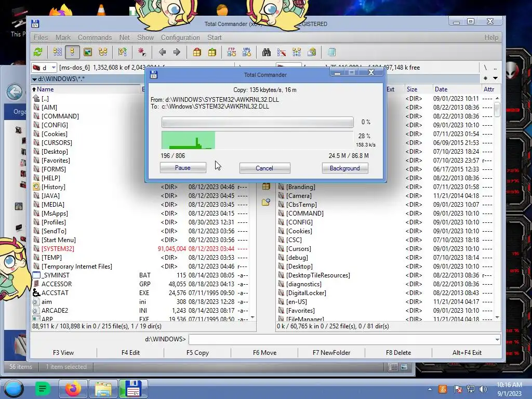This screenshot has width=532, height=399.
Task: Click the current file progress bar at 0%
Action: [257, 122]
